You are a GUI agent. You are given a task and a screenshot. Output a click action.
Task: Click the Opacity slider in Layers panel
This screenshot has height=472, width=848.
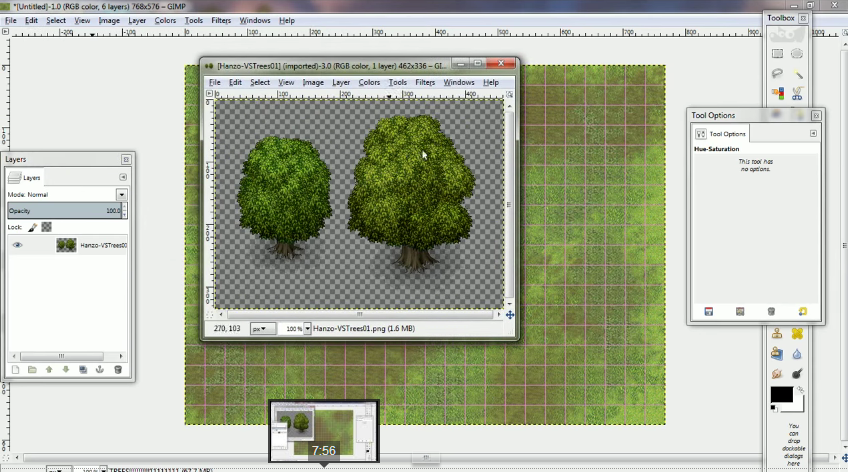point(64,211)
